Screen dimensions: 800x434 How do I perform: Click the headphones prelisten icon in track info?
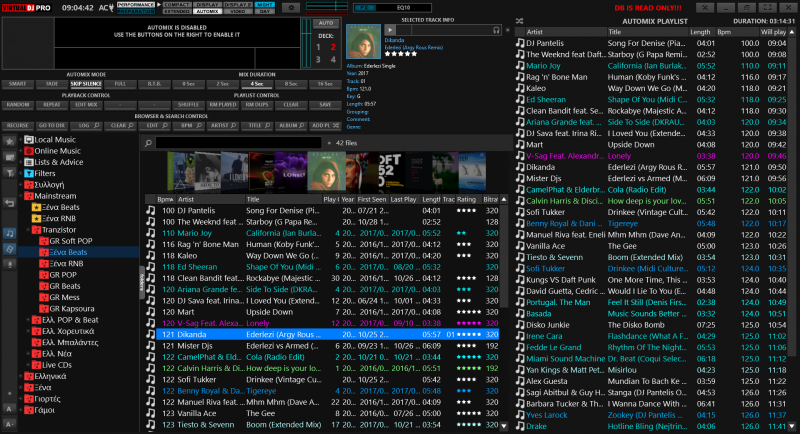(496, 30)
